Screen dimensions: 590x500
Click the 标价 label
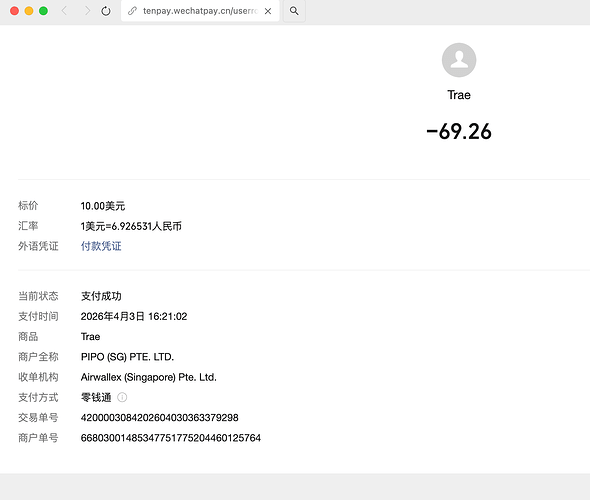28,206
